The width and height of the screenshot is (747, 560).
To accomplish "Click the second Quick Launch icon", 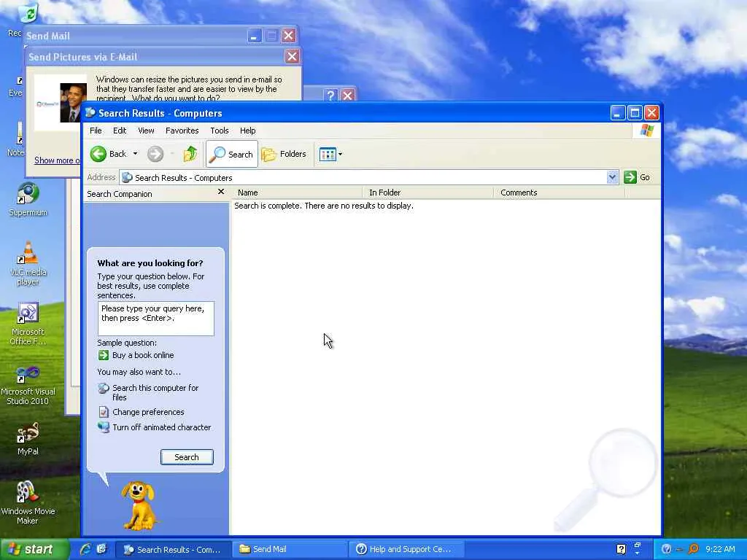I will click(x=101, y=549).
